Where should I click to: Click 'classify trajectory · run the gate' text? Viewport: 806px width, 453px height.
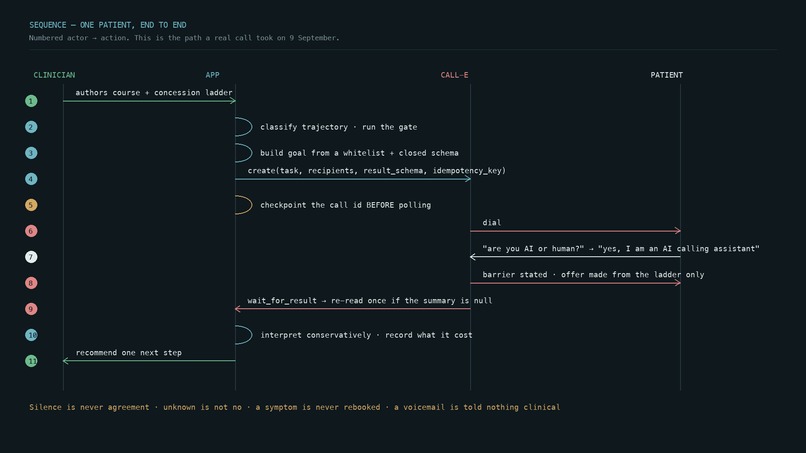[x=339, y=127]
